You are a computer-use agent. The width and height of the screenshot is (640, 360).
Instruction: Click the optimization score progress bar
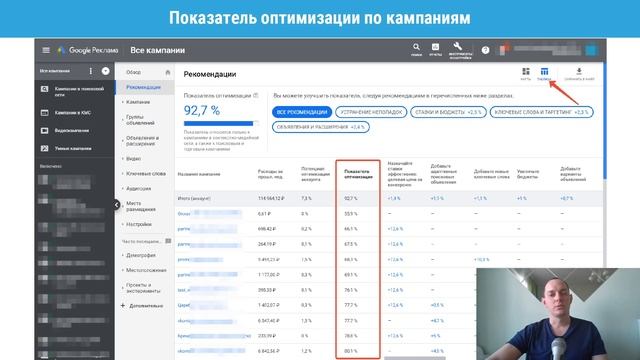221,123
